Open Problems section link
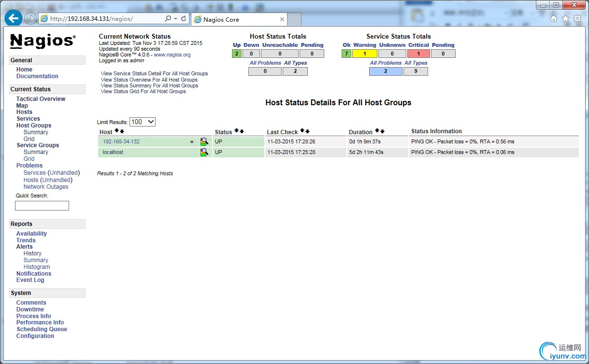This screenshot has height=364, width=589. pos(29,166)
